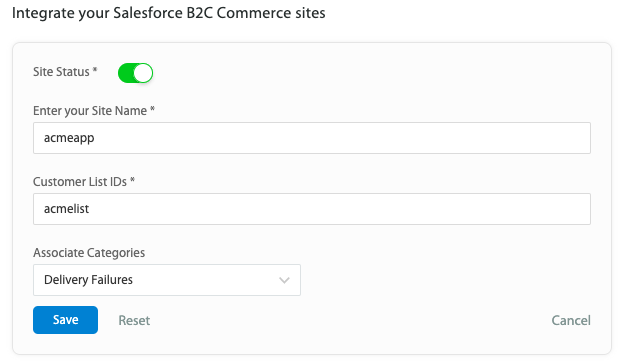Click Cancel to discard changes
This screenshot has height=363, width=629.
coord(571,320)
